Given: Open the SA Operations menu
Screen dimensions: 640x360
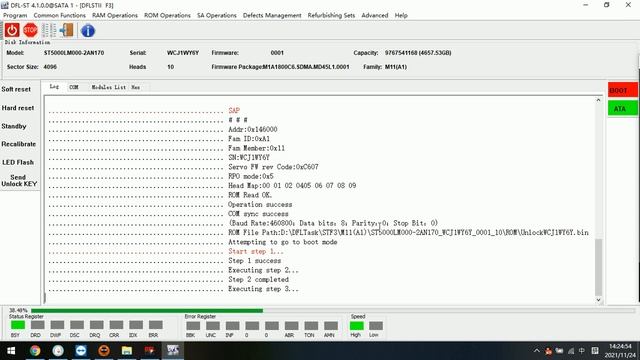Looking at the screenshot, I should tap(217, 15).
